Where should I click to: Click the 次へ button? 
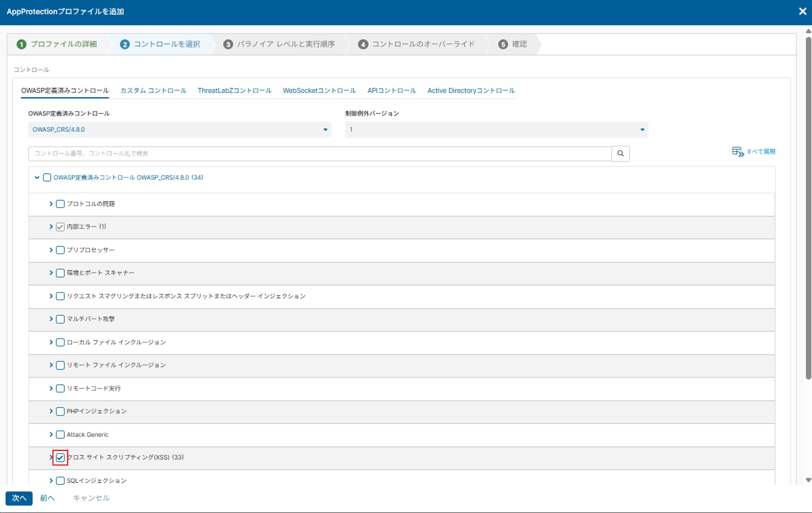point(19,498)
